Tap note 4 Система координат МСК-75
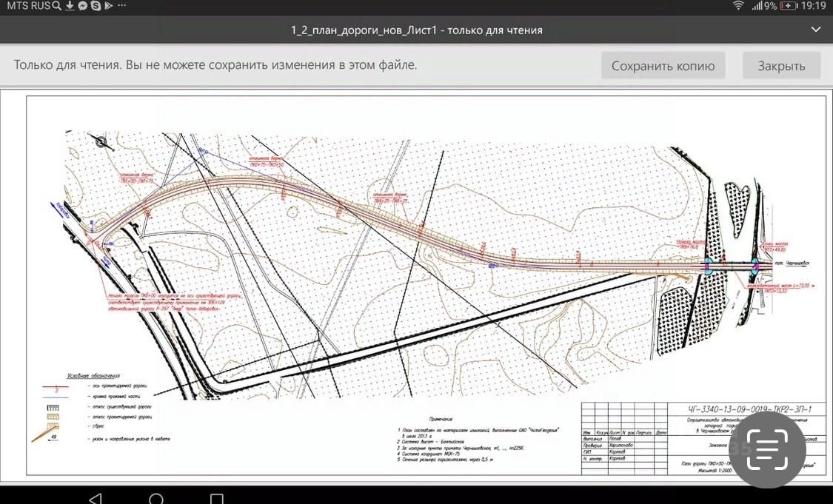Screen dimensions: 833x504 coord(429,454)
